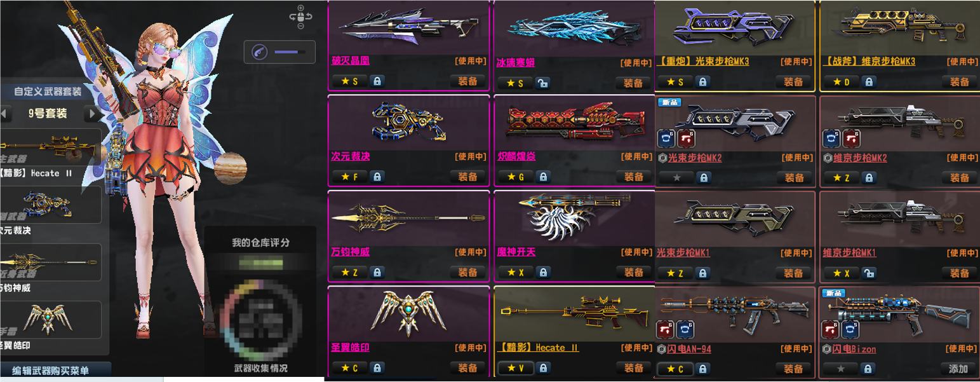
Task: Open the ★ G selector on 炽麟煌焱
Action: 516,177
